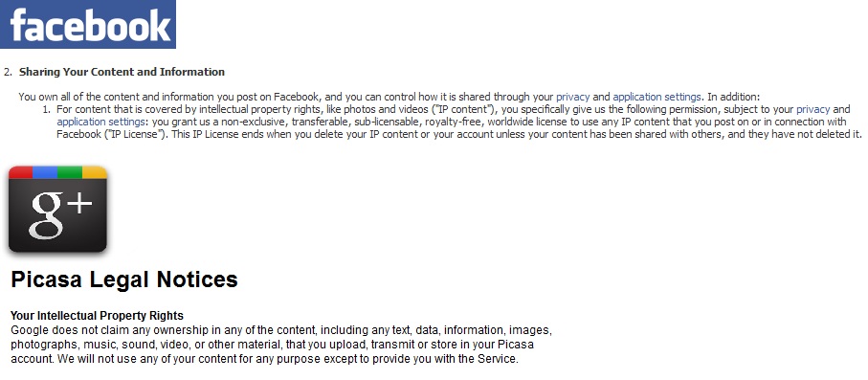Open the first privacy link
This screenshot has height=380, width=868.
point(573,97)
